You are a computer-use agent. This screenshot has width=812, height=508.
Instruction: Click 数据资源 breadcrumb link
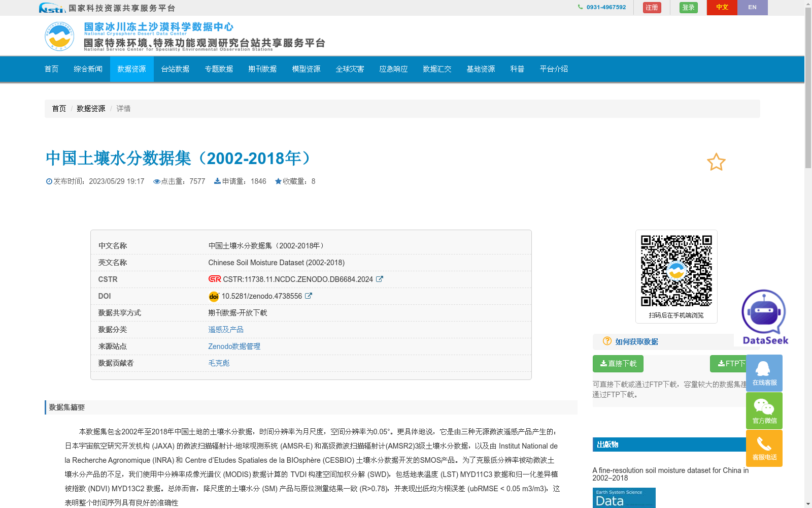click(x=91, y=108)
